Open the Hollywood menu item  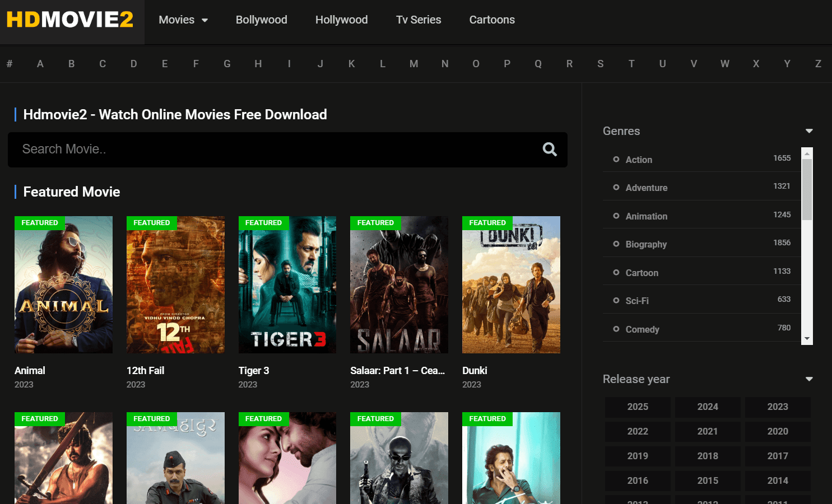pyautogui.click(x=341, y=20)
